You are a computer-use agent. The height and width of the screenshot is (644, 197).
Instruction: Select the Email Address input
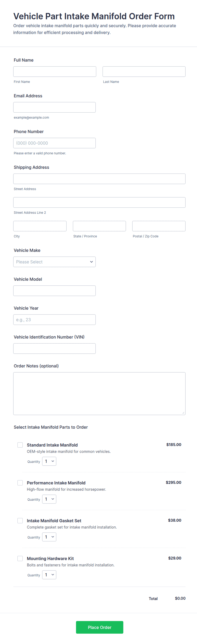pos(54,107)
